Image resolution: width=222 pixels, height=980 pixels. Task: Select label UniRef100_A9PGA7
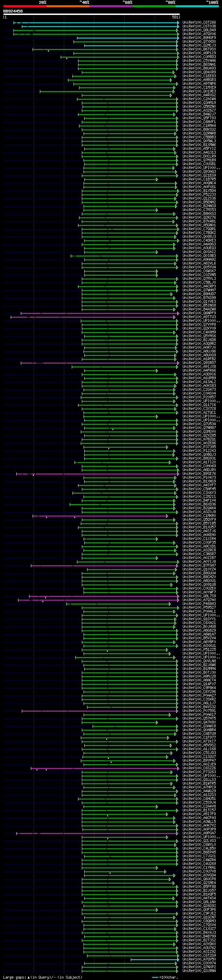[x=199, y=833]
